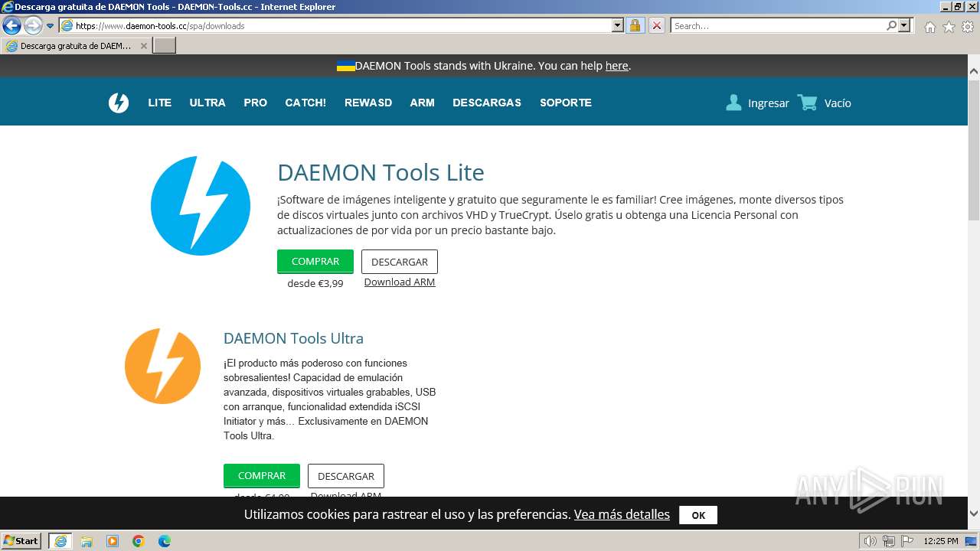Click DESCARGAR for DAEMON Tools Lite
This screenshot has width=980, height=551.
(x=400, y=262)
